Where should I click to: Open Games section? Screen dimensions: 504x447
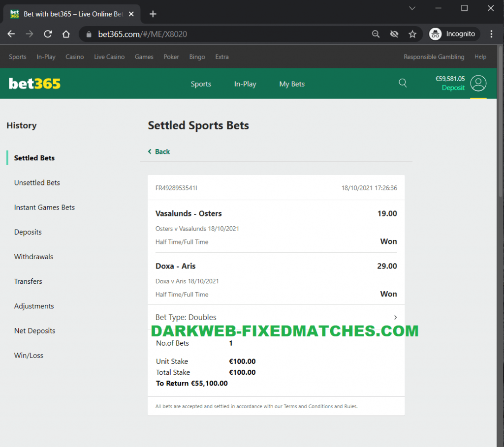point(144,57)
